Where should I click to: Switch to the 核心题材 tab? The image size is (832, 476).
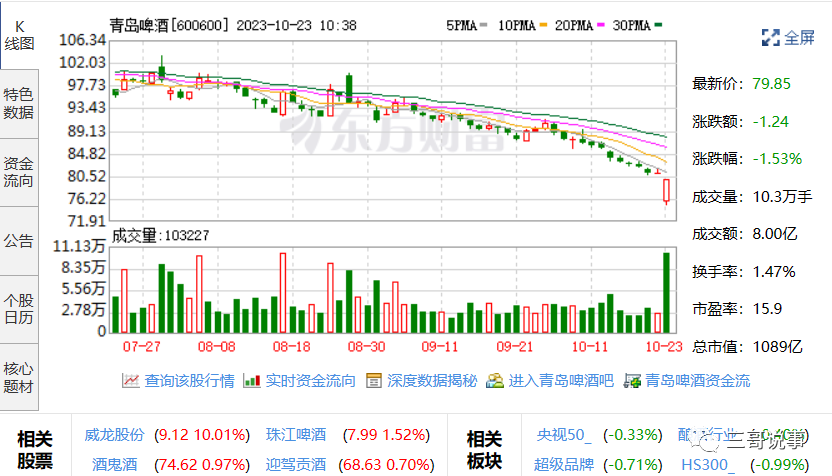[19, 377]
